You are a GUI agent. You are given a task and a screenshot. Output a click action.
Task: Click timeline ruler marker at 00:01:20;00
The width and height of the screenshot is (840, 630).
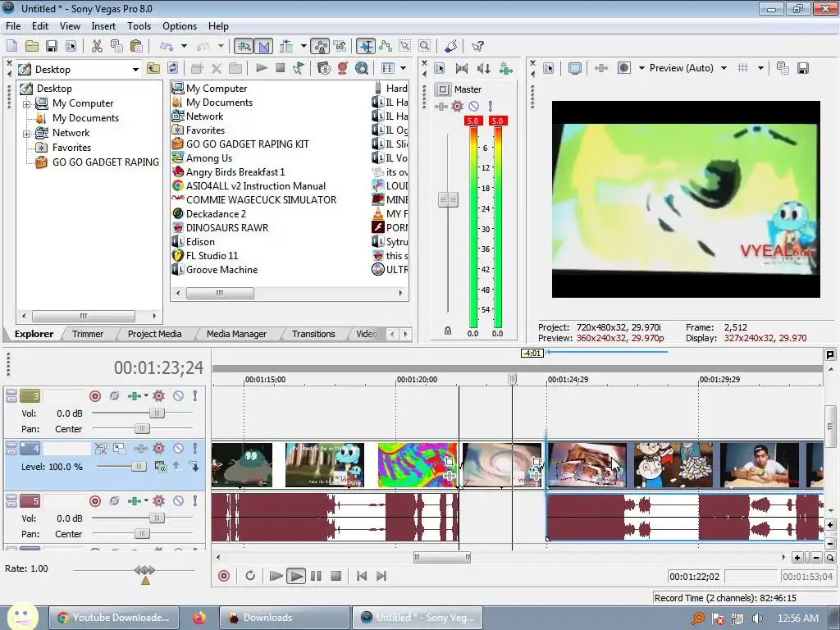point(417,379)
